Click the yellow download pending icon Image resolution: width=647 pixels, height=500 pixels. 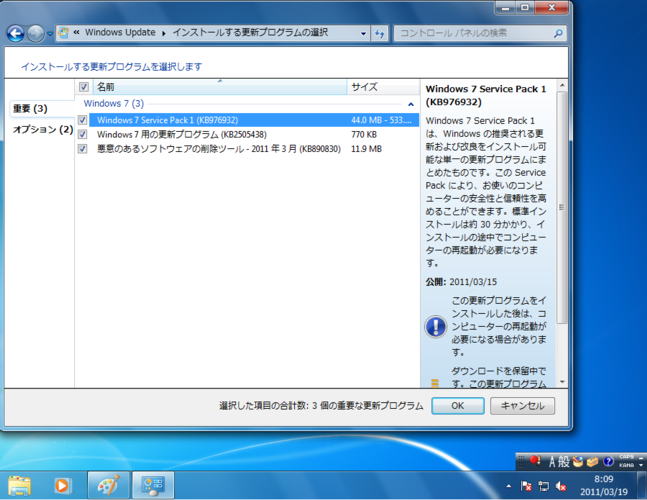click(435, 383)
